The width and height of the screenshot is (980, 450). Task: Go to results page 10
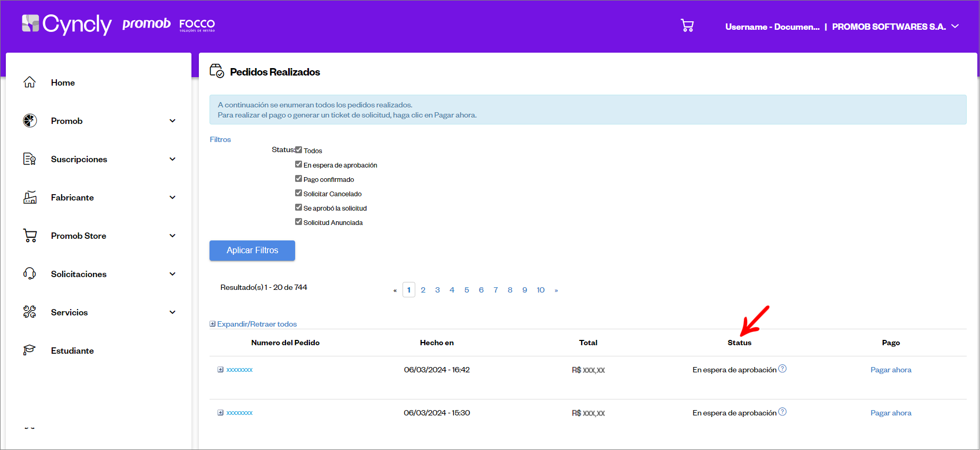[541, 290]
